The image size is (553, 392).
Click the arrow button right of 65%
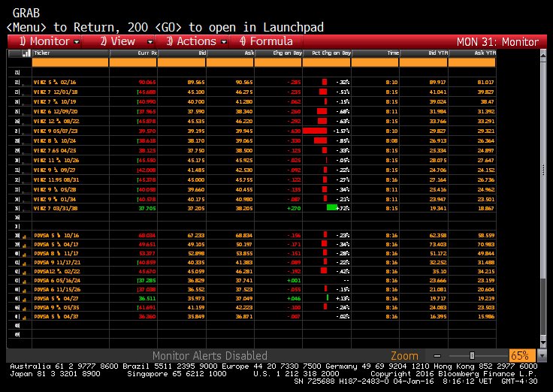click(542, 355)
